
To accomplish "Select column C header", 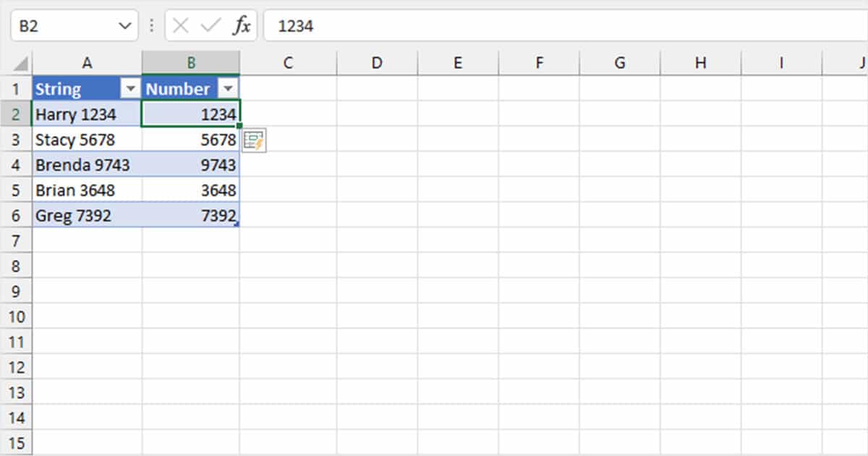I will coord(287,62).
